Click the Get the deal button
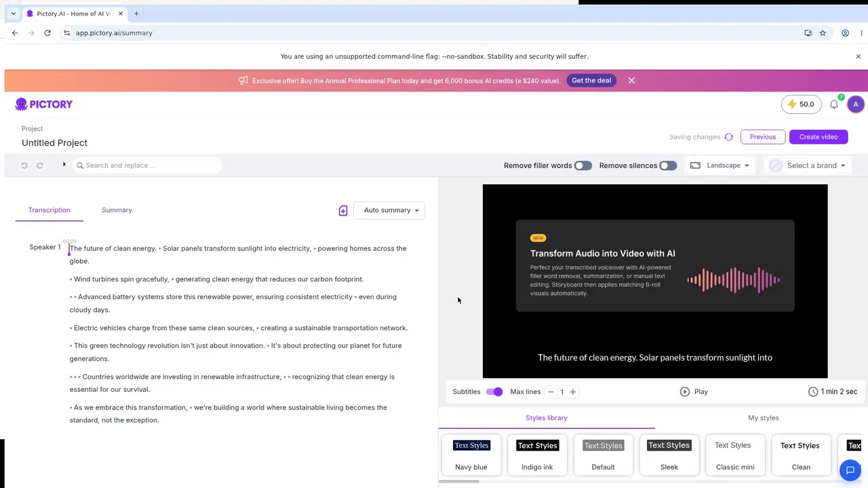This screenshot has height=488, width=868. pyautogui.click(x=591, y=81)
